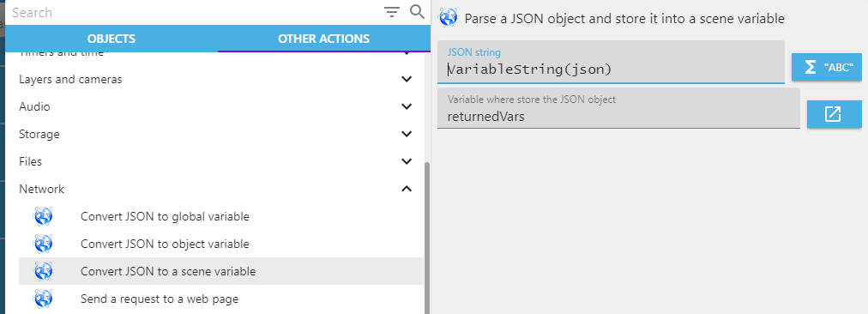Expand the Timers and time category chevron
This screenshot has width=868, height=314.
[407, 54]
